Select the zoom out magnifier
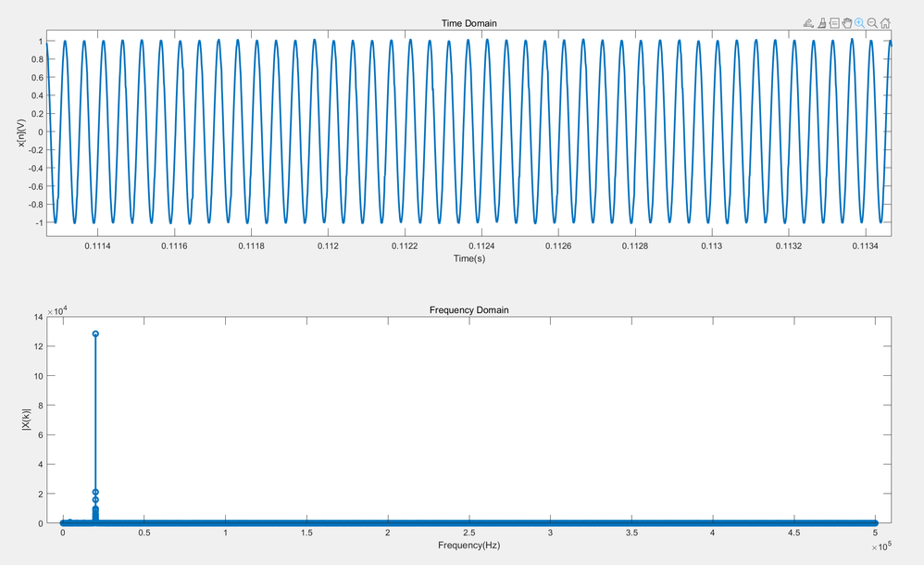The height and width of the screenshot is (565, 924). point(872,23)
